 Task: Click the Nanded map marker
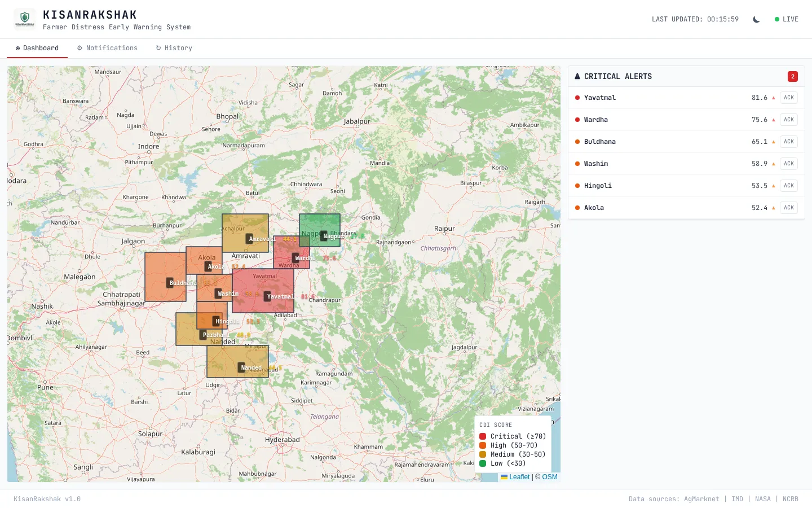pyautogui.click(x=242, y=367)
